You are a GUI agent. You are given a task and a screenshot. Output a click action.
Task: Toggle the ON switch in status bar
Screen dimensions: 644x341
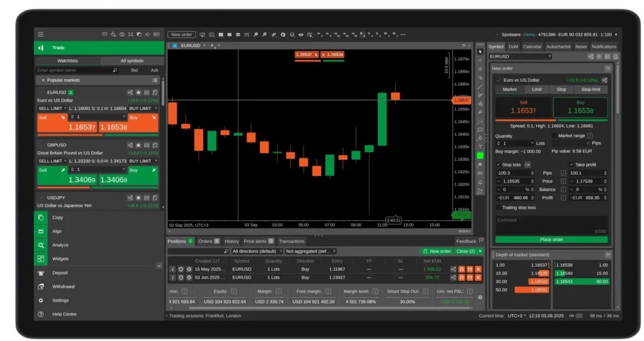click(x=579, y=316)
